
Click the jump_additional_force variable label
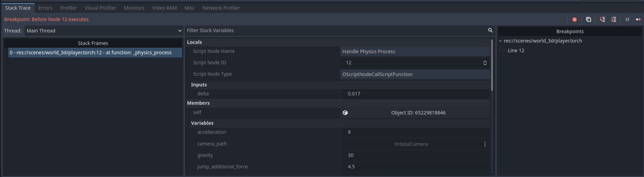click(x=223, y=167)
